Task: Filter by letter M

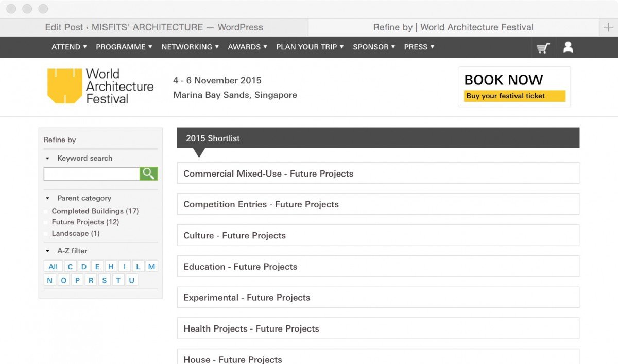Action: 151,266
